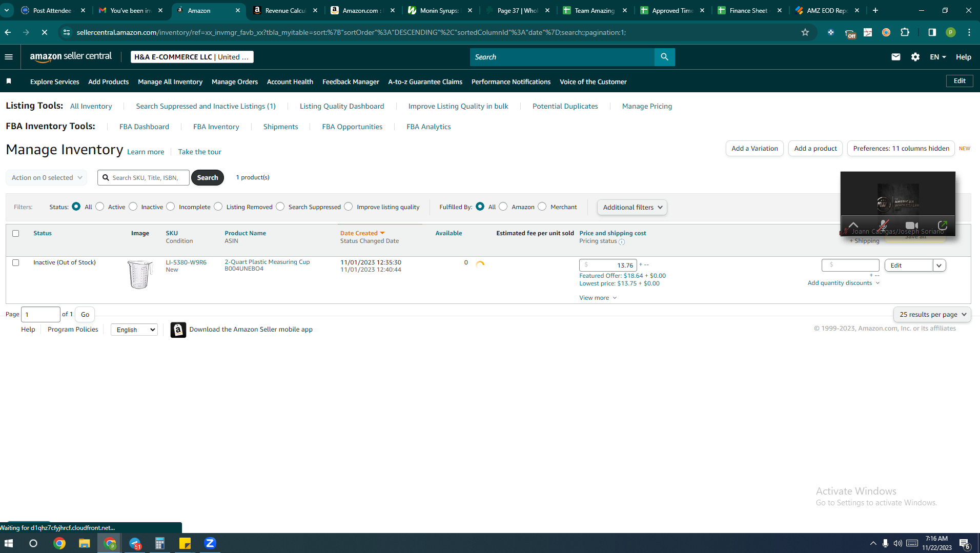Click the Amazon Seller Central logo

click(x=71, y=57)
